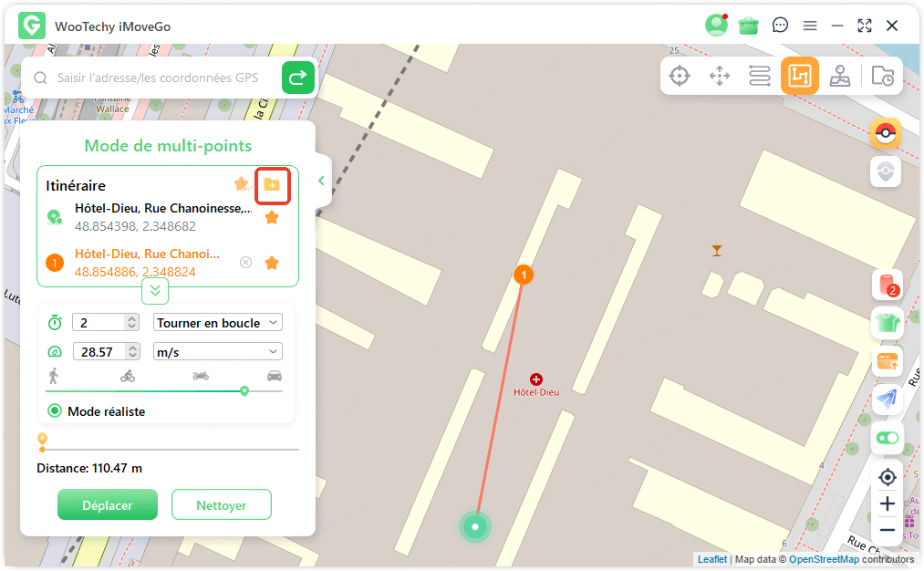924x571 pixels.
Task: Select the Teleport mode crosshair icon
Action: point(680,76)
